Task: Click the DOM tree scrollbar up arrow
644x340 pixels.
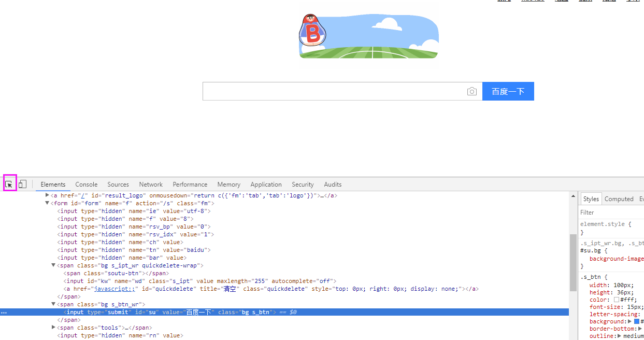Action: tap(573, 196)
